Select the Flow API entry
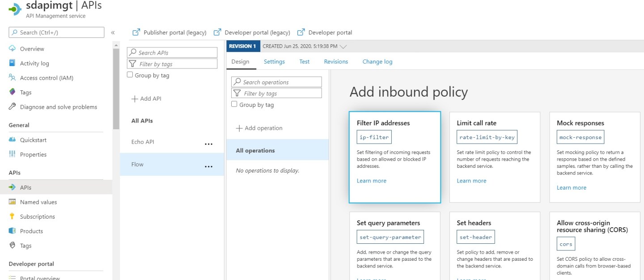Image resolution: width=644 pixels, height=280 pixels. pos(172,164)
